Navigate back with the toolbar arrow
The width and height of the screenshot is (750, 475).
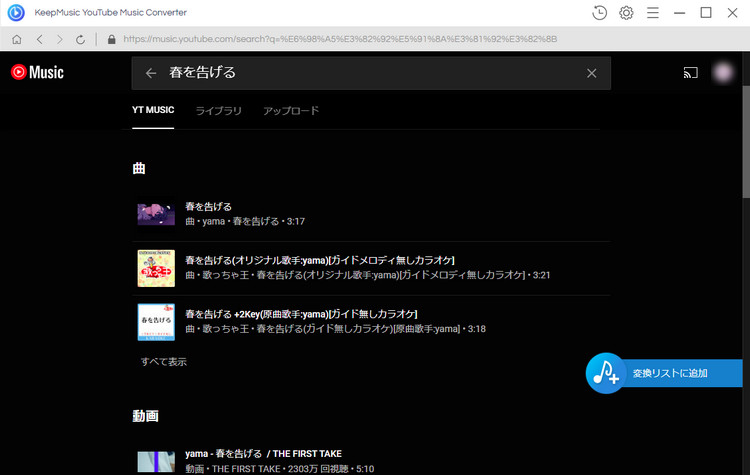point(40,39)
